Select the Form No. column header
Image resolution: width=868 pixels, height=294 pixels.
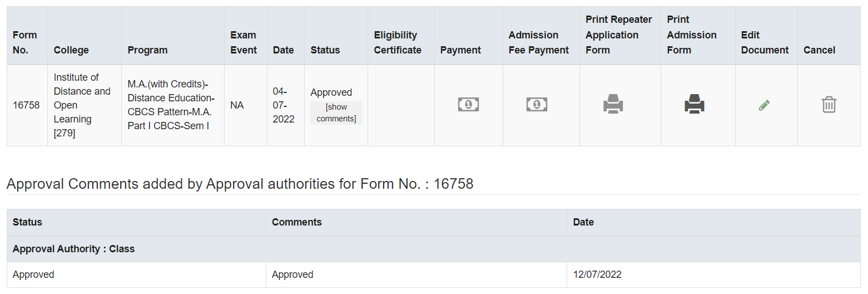[25, 42]
